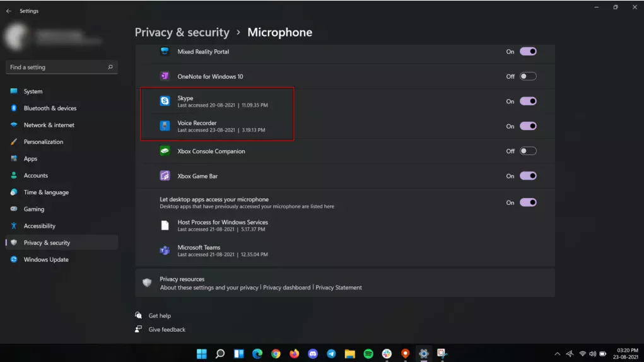Click the Voice Recorder app icon
The image size is (644, 362).
[165, 126]
